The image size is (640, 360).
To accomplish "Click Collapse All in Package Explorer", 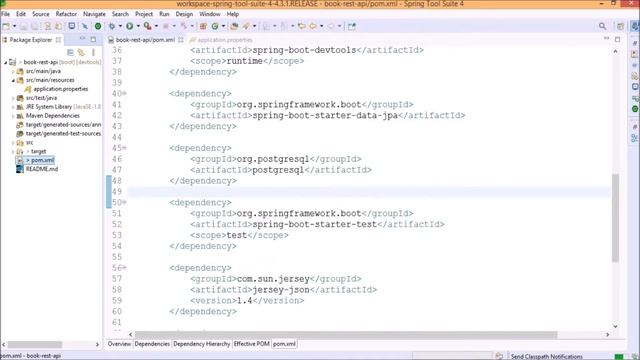I will tap(70, 52).
